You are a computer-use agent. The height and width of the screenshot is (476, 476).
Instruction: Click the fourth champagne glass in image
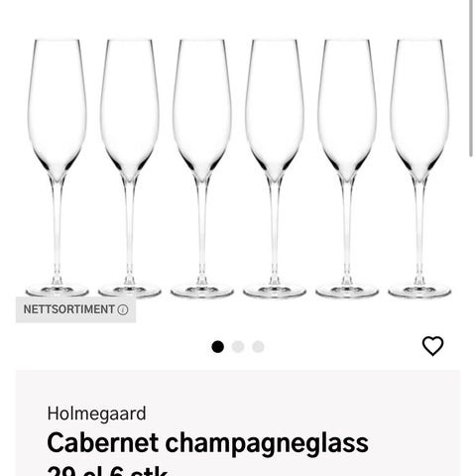(x=275, y=168)
